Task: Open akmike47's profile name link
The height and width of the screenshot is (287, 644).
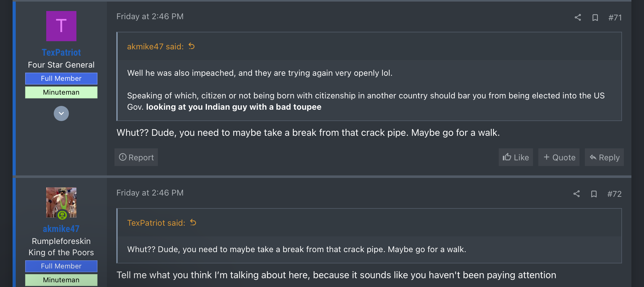Action: point(61,229)
